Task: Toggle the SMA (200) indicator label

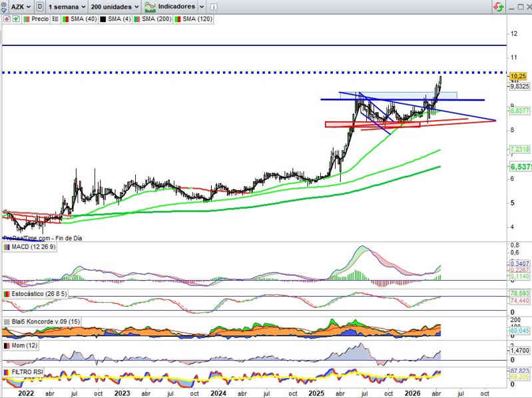Action: coord(154,19)
